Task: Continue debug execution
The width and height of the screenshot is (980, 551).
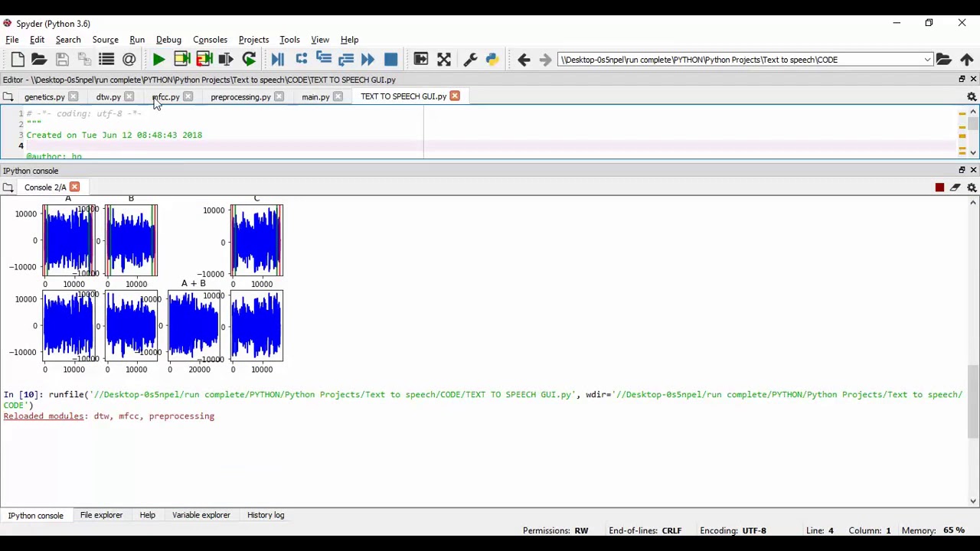Action: click(367, 60)
